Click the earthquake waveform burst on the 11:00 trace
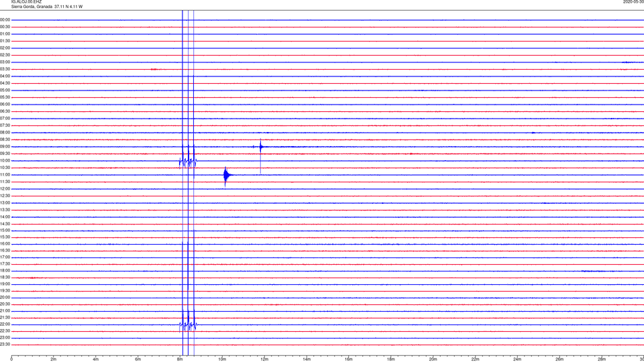Screen dimensions: 644x362 point(227,176)
